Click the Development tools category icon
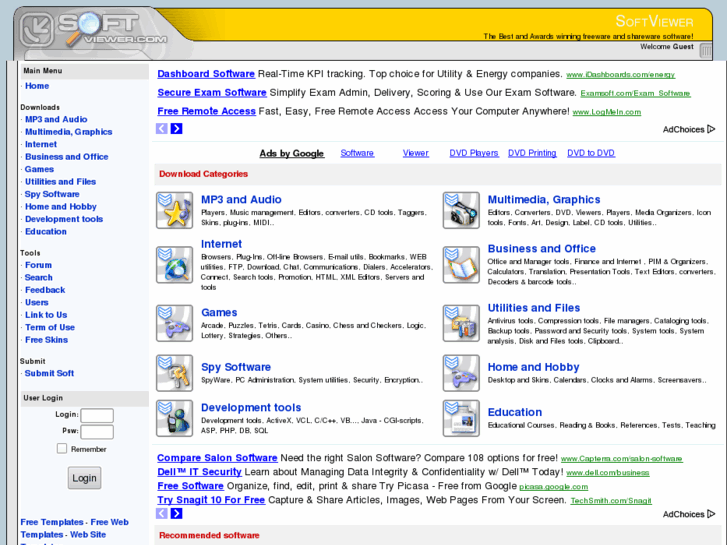Viewport: 727px width, 545px height. click(174, 418)
